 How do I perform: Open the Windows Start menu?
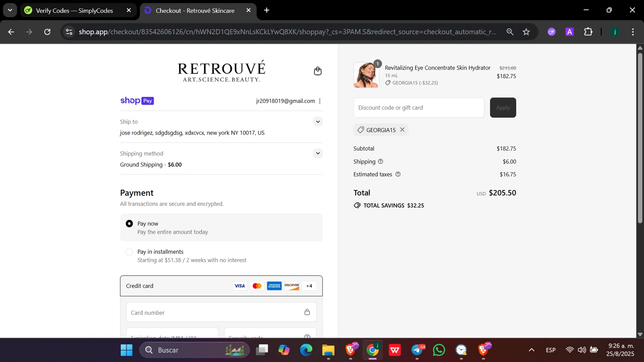pos(127,350)
